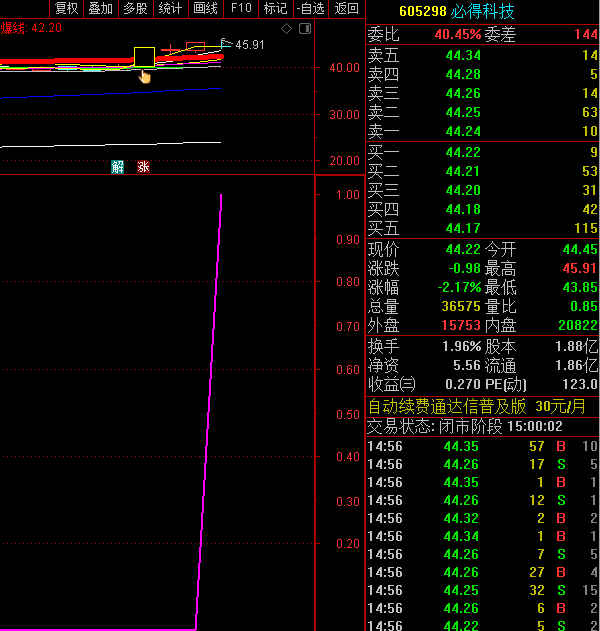Switch to 多股 multi-stock view

coord(135,9)
